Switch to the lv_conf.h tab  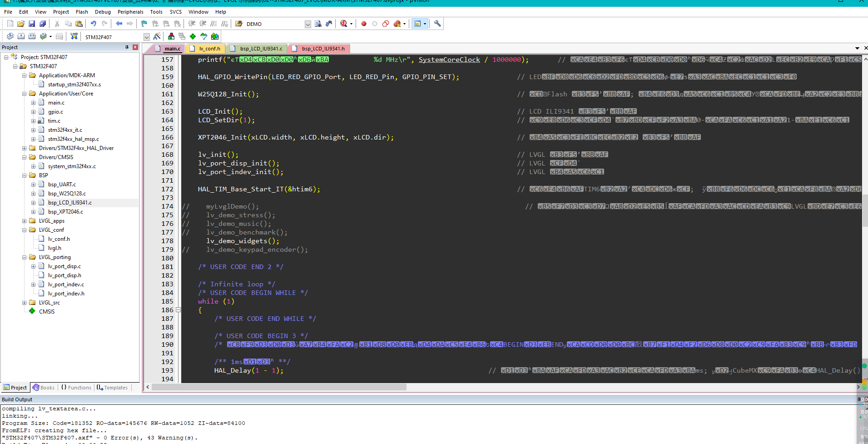tap(209, 49)
